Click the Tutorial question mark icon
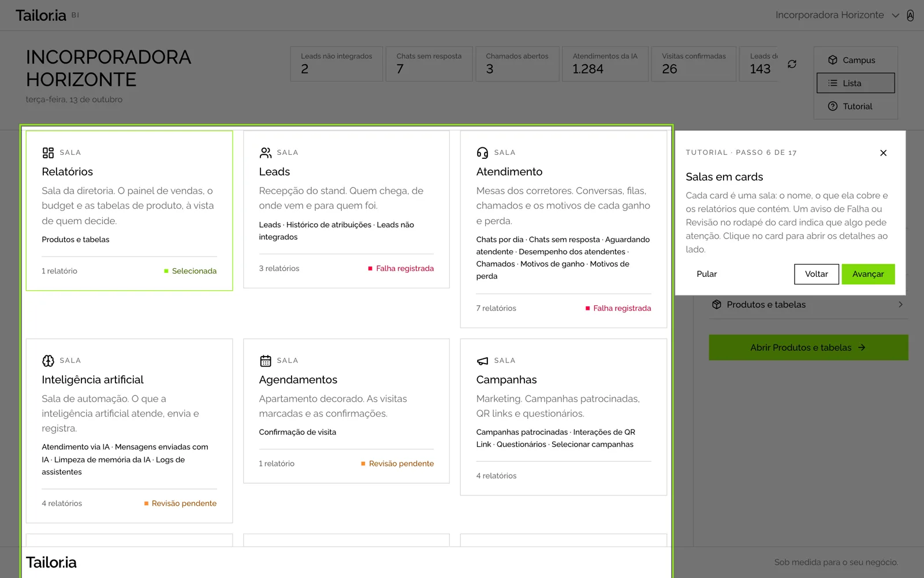This screenshot has width=924, height=578. 832,106
